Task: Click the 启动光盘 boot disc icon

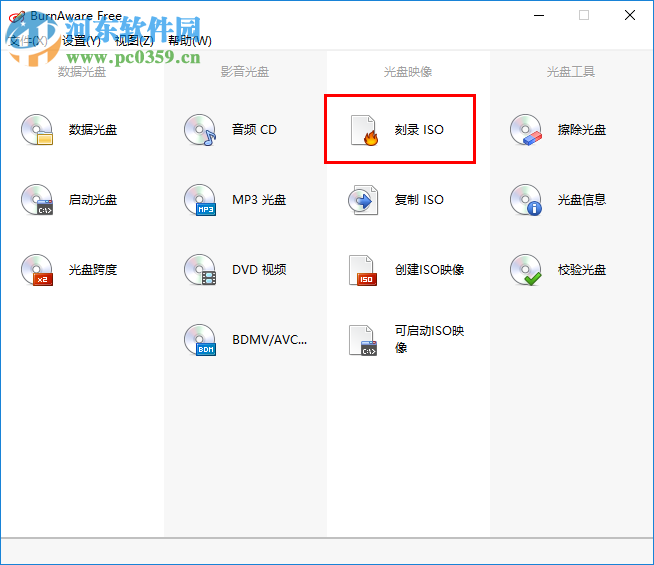Action: (x=37, y=200)
